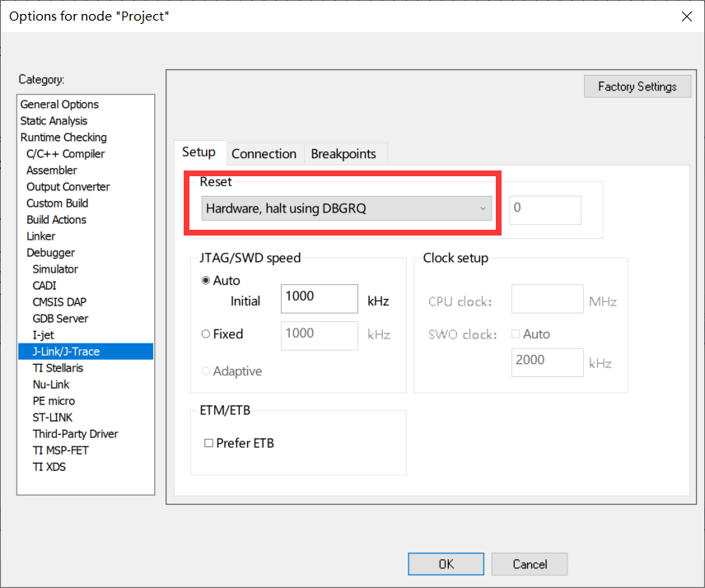The image size is (705, 588).
Task: Enable the Prefer ETB checkbox
Action: tap(209, 443)
